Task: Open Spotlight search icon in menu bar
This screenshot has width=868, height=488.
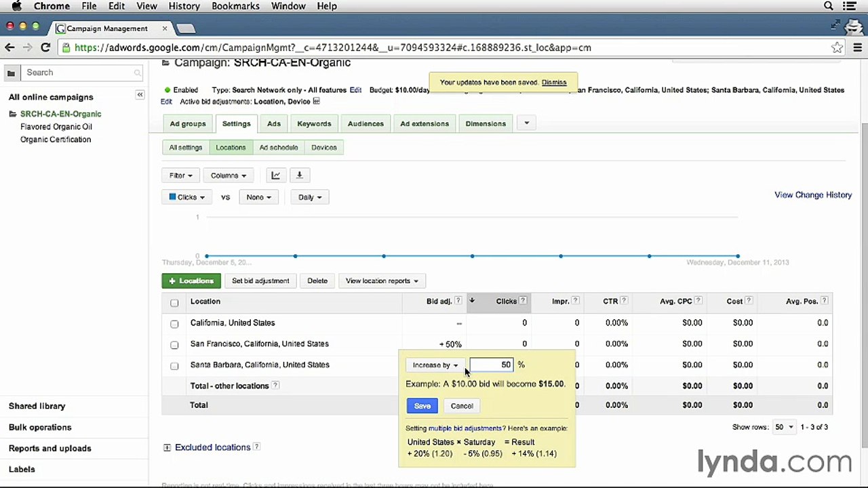Action: [829, 6]
